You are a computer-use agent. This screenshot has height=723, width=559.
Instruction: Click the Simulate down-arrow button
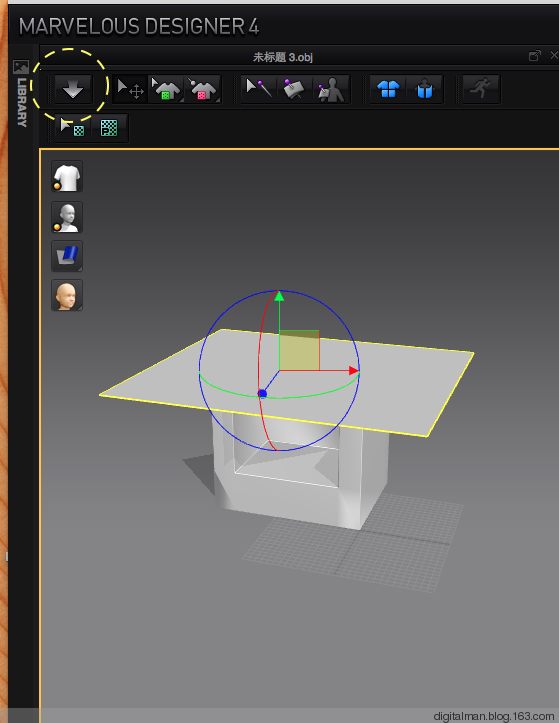pos(73,89)
